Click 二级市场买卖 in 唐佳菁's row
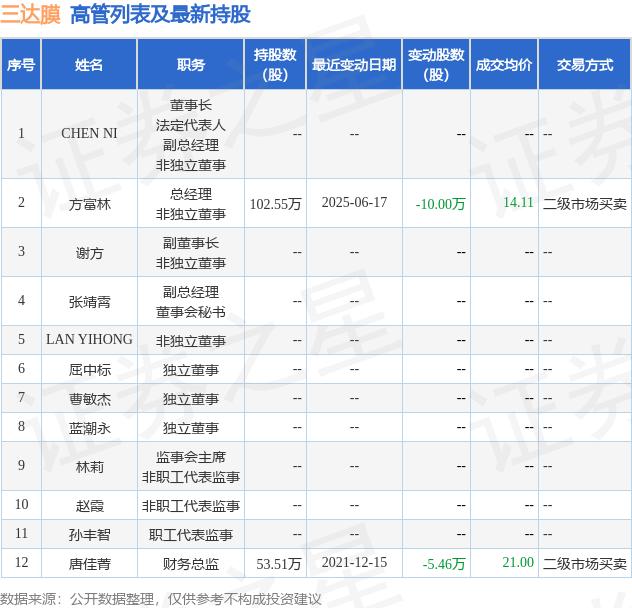 point(585,564)
